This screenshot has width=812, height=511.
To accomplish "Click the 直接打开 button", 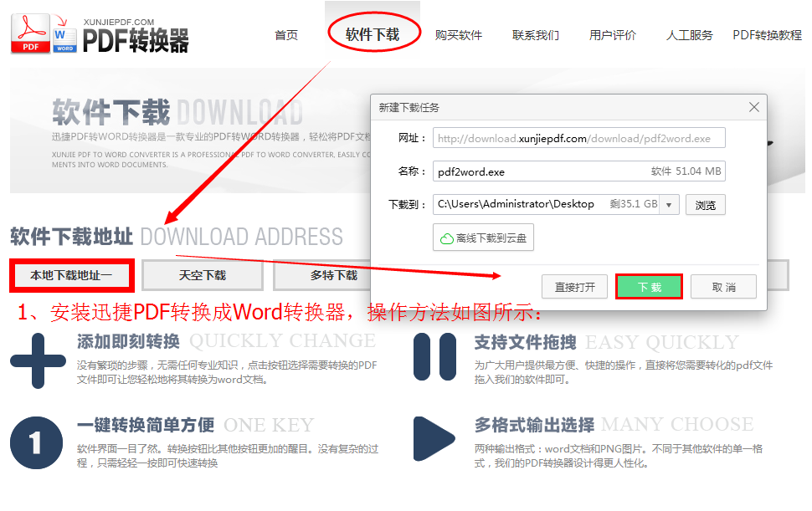I will pyautogui.click(x=575, y=287).
